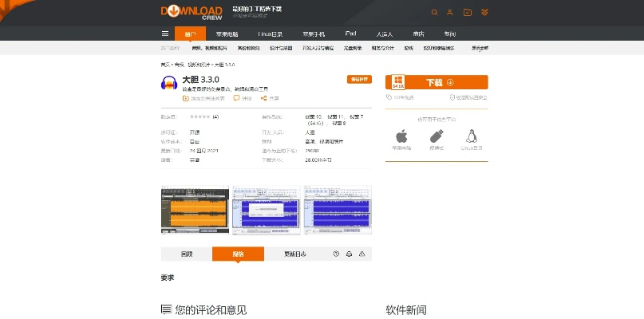Select the highlighted orange first nav tab

tap(190, 33)
